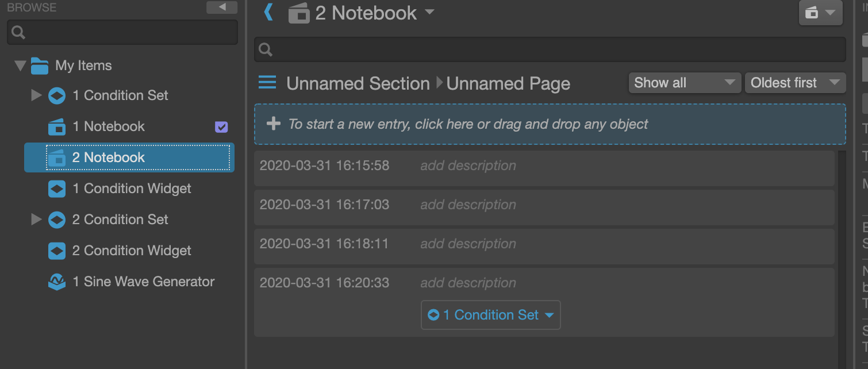The width and height of the screenshot is (868, 369).
Task: Open the Oldest first sort dropdown
Action: point(795,82)
